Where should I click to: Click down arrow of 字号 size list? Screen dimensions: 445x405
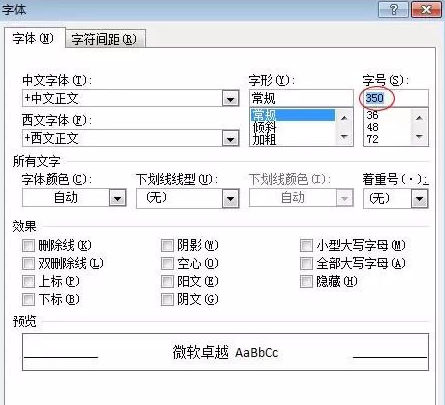419,136
